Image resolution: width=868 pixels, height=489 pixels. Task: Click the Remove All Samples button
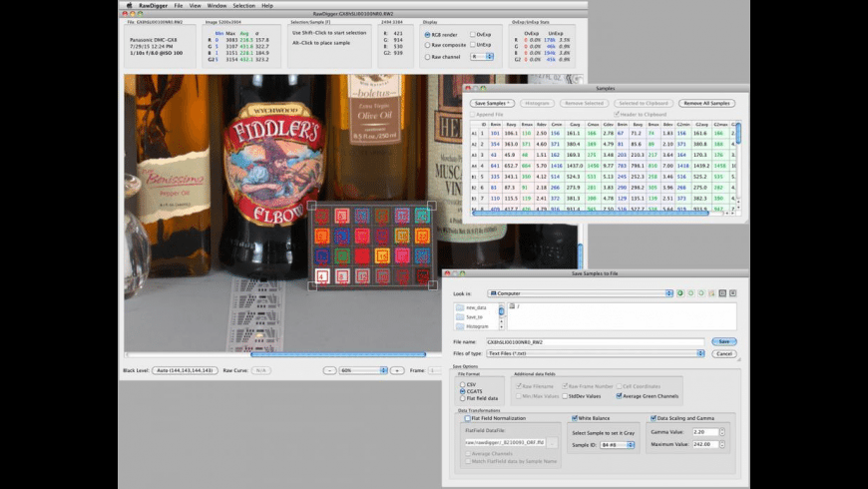(706, 103)
